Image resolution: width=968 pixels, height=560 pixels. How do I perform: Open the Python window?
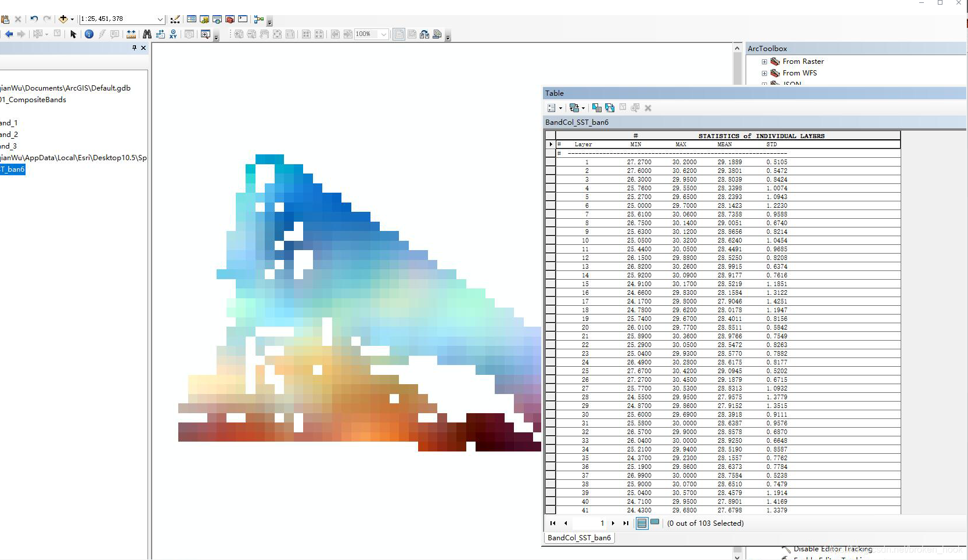242,19
